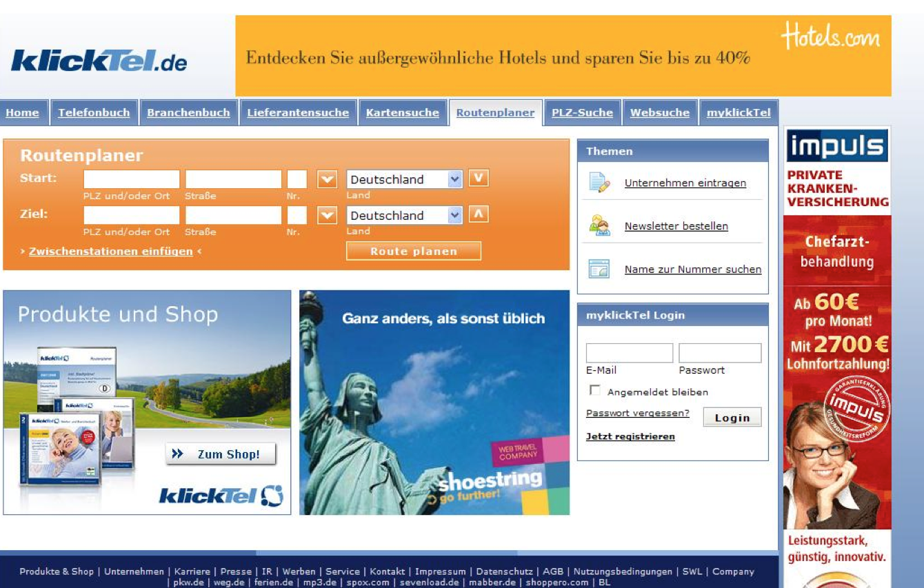Open sevenload.de footer link
The image size is (924, 588).
[x=430, y=582]
